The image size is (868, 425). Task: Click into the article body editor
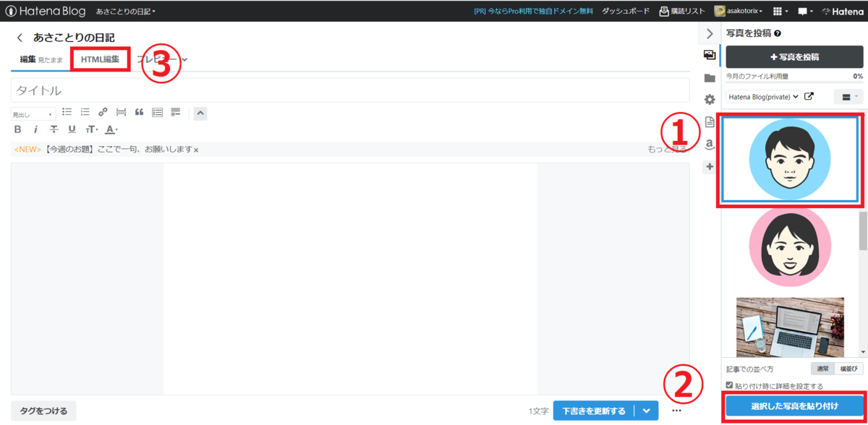tap(350, 278)
